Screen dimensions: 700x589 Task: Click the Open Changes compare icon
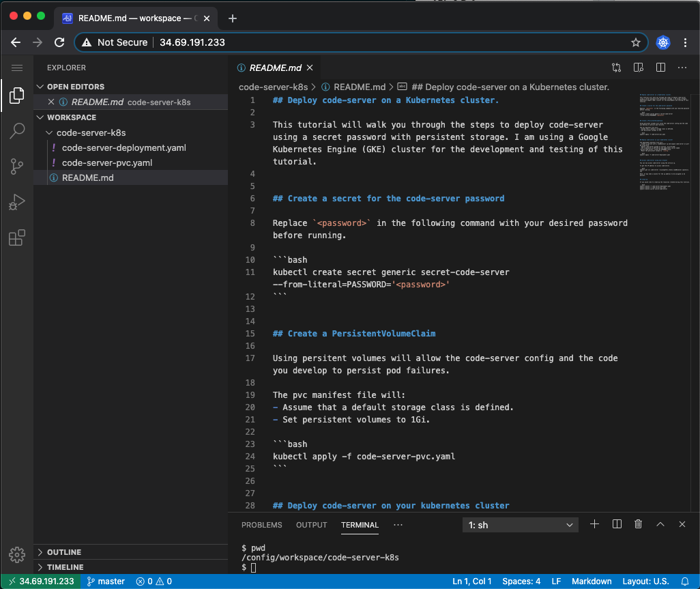point(616,68)
